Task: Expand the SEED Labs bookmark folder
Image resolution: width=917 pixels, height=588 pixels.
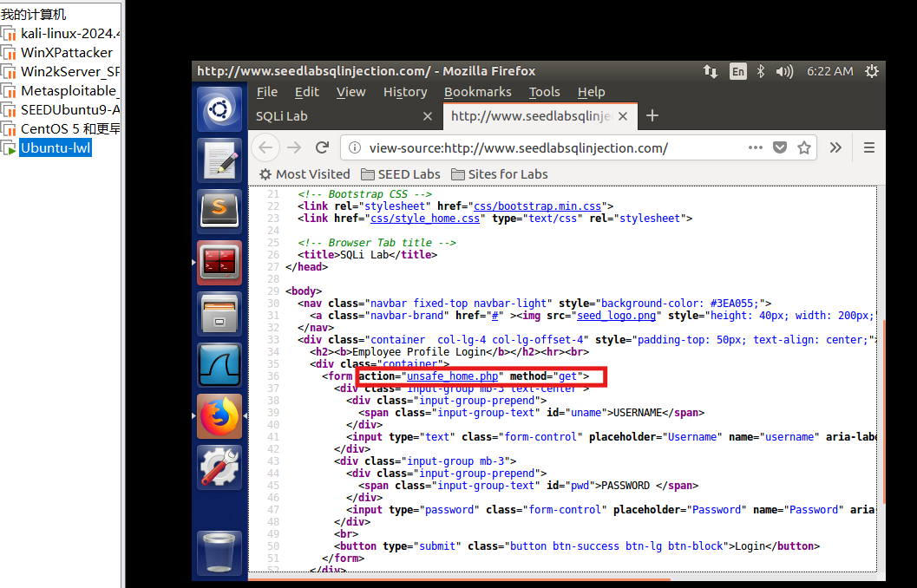Action: pyautogui.click(x=401, y=174)
